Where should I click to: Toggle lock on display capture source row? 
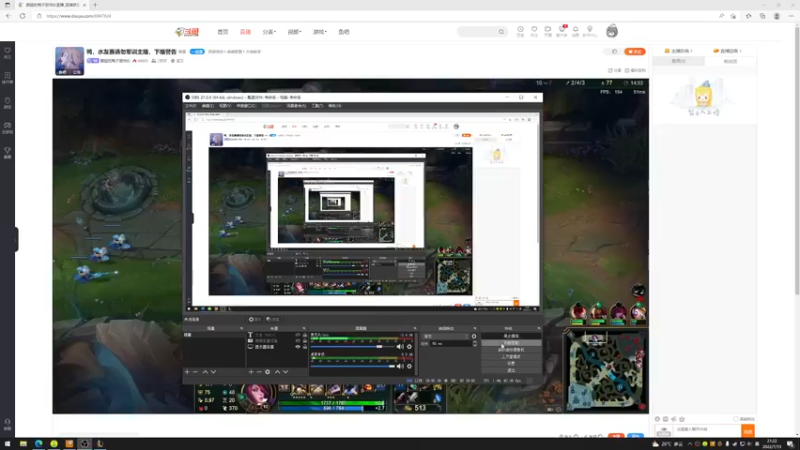point(305,347)
